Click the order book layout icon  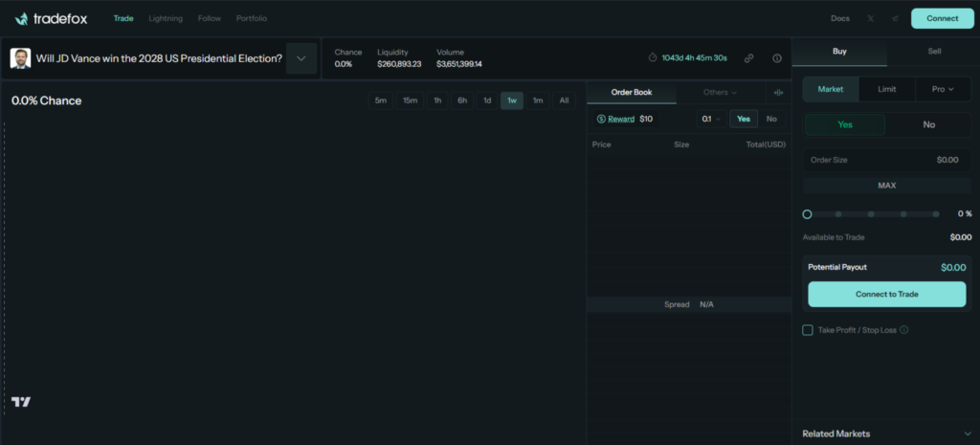(x=778, y=93)
